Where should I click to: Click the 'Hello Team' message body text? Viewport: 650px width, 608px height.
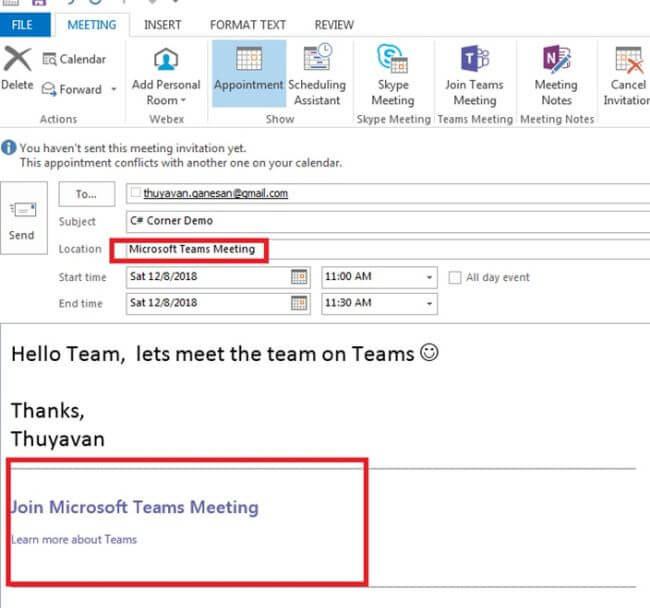224,354
